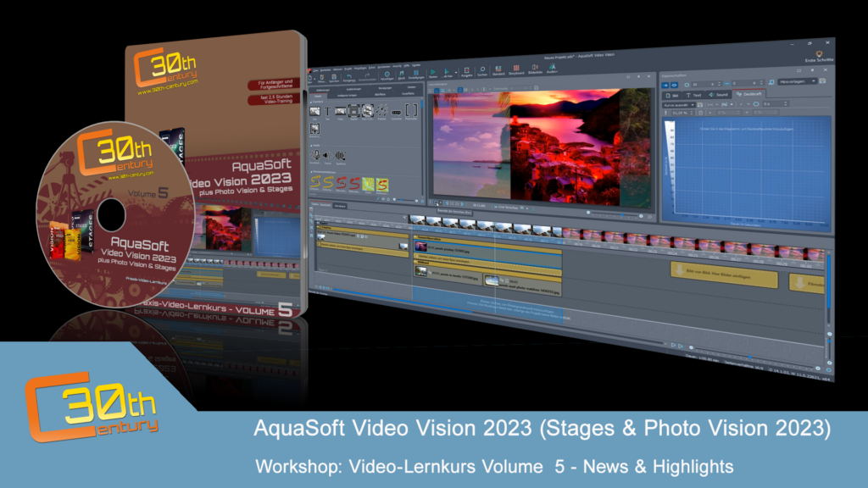Select the first yellow route animation
Image resolution: width=868 pixels, height=488 pixels.
315,183
